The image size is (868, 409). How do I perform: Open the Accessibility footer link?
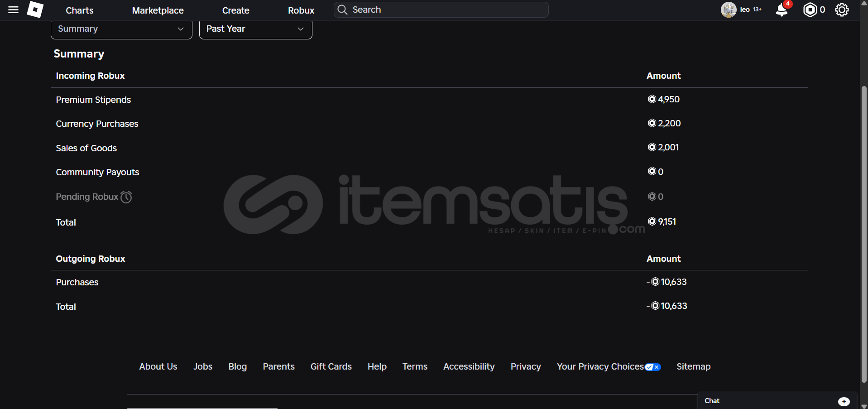pyautogui.click(x=469, y=366)
